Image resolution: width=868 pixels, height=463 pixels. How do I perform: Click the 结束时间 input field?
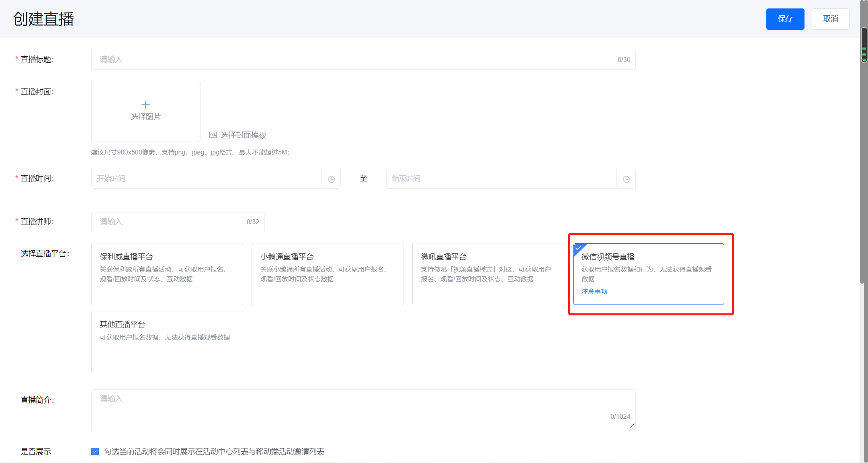[x=501, y=179]
